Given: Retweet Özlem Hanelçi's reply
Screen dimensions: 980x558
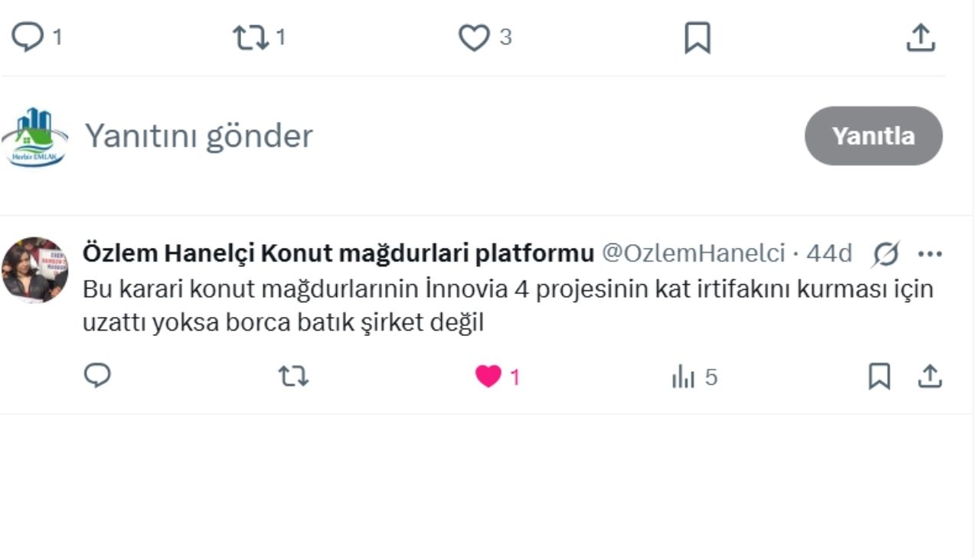Looking at the screenshot, I should click(293, 376).
